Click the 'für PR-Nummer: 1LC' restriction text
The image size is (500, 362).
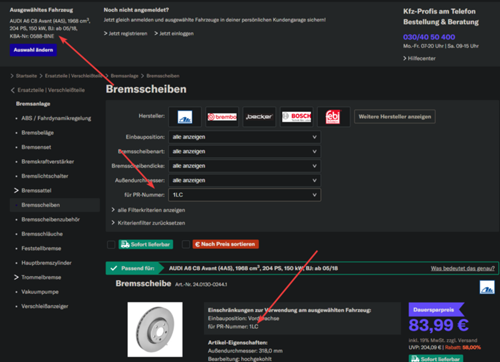[x=233, y=326]
